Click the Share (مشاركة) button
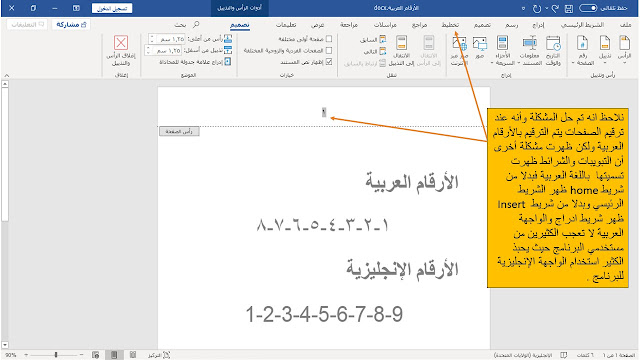 (71, 24)
